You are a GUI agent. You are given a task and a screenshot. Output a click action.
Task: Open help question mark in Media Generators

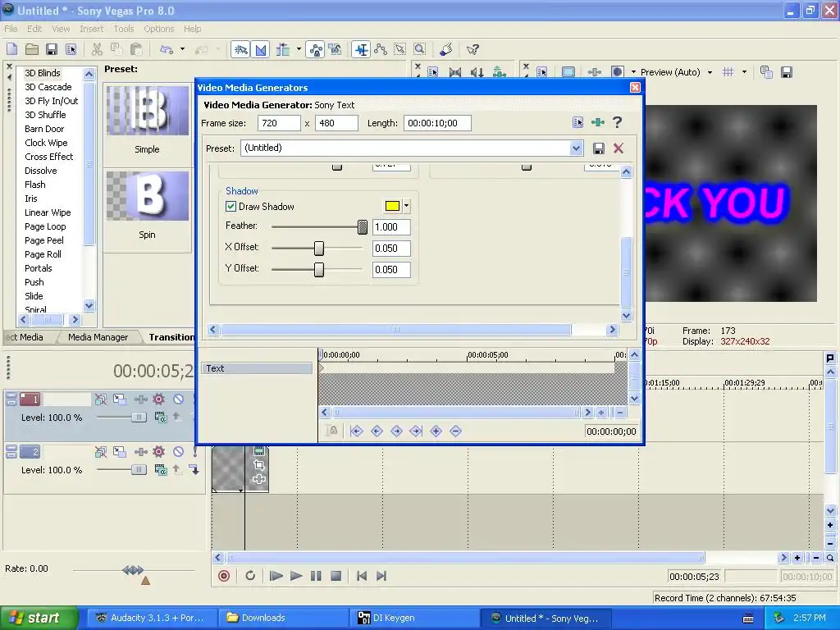617,123
